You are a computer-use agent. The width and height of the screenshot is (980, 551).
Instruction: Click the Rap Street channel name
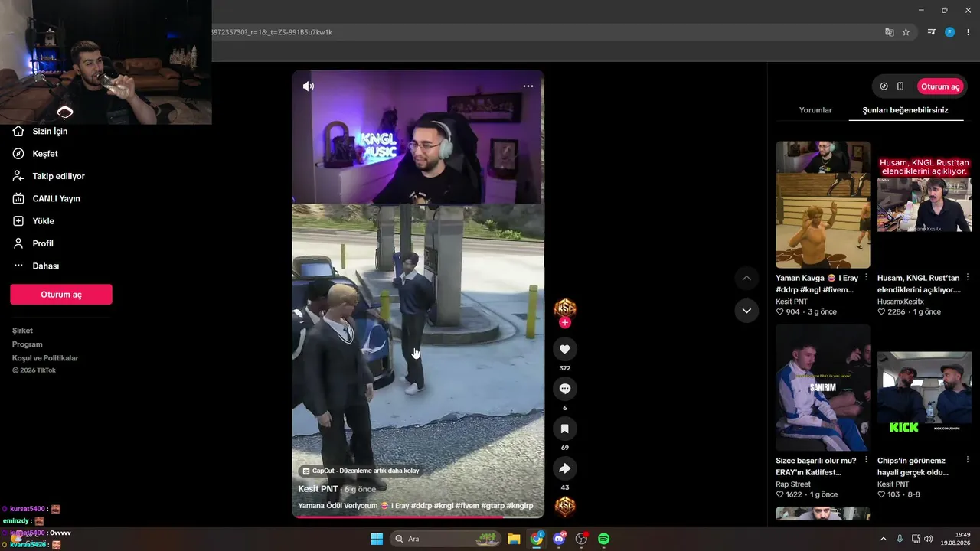point(793,484)
